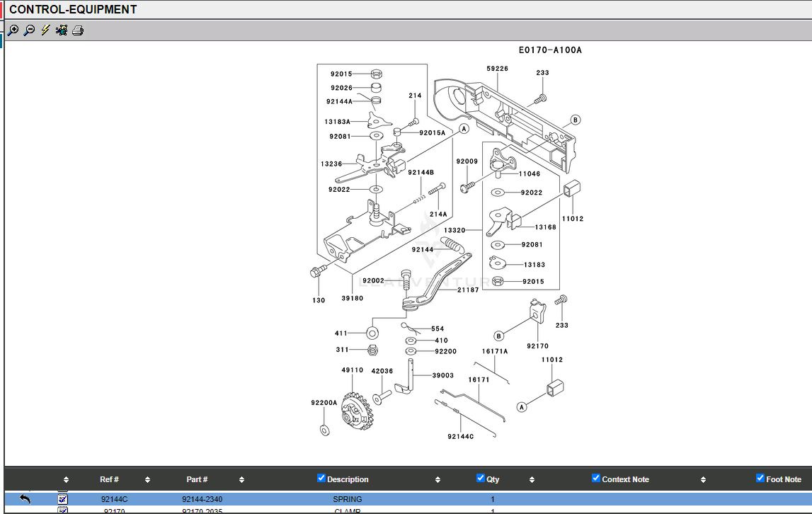Click the 49110 gear label in diagram
This screenshot has width=812, height=514.
[352, 370]
